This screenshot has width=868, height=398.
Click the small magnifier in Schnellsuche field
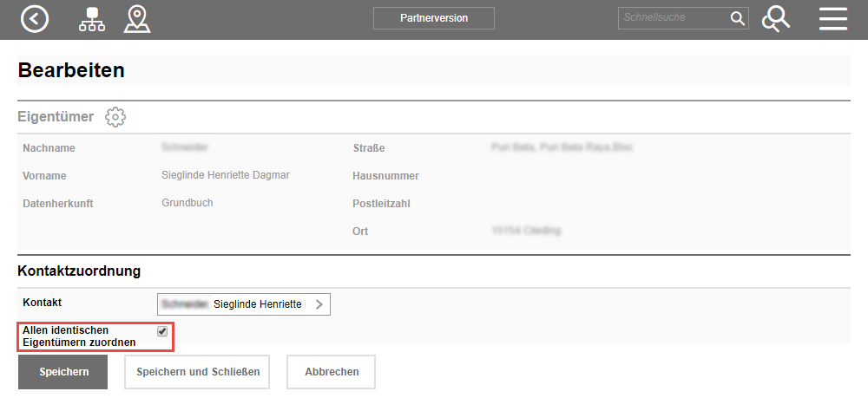click(x=737, y=18)
